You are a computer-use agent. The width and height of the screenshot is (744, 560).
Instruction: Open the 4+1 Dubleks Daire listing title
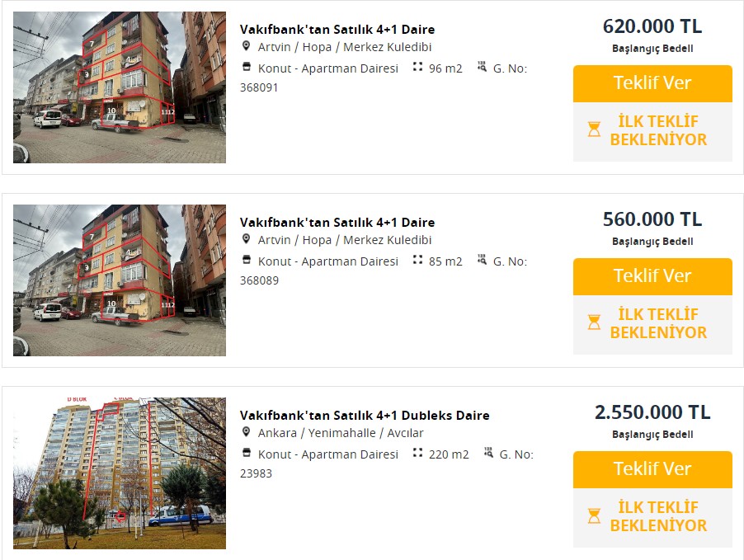[365, 416]
